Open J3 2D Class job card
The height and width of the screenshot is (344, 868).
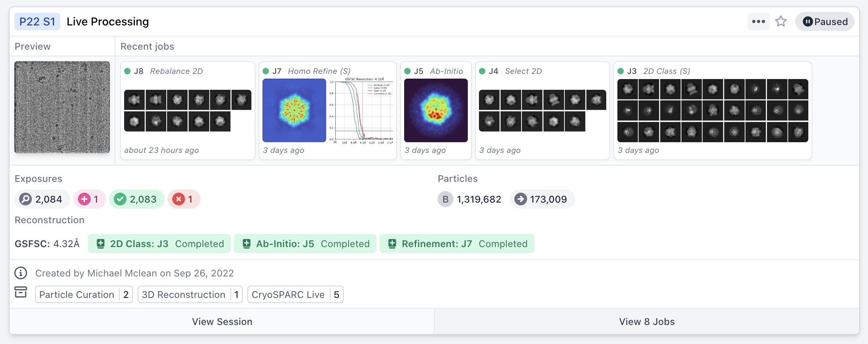point(712,110)
